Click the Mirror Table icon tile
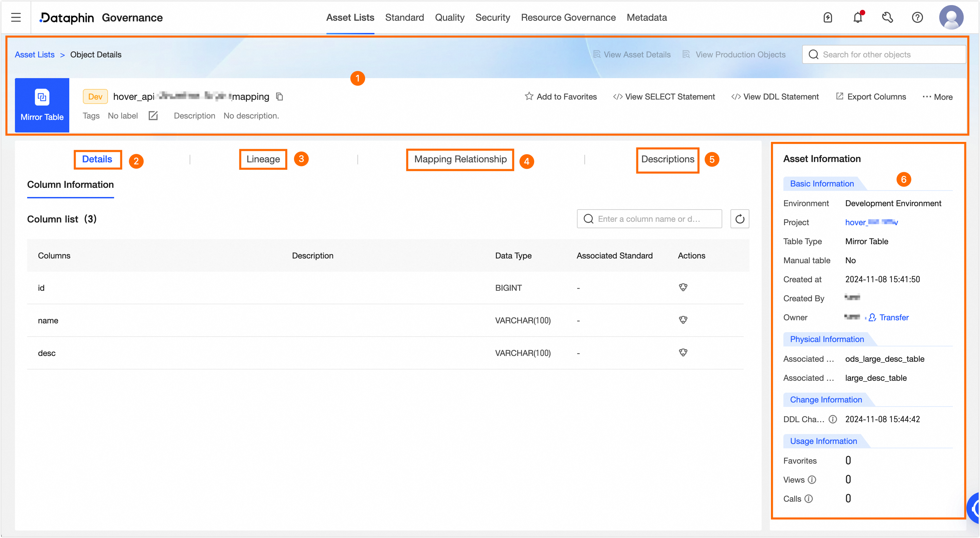The image size is (980, 538). 42,105
